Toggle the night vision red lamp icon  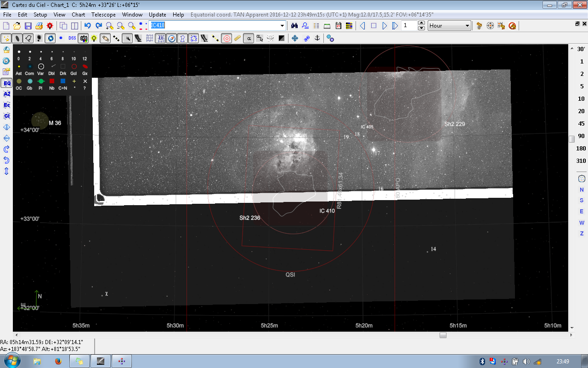[x=50, y=26]
